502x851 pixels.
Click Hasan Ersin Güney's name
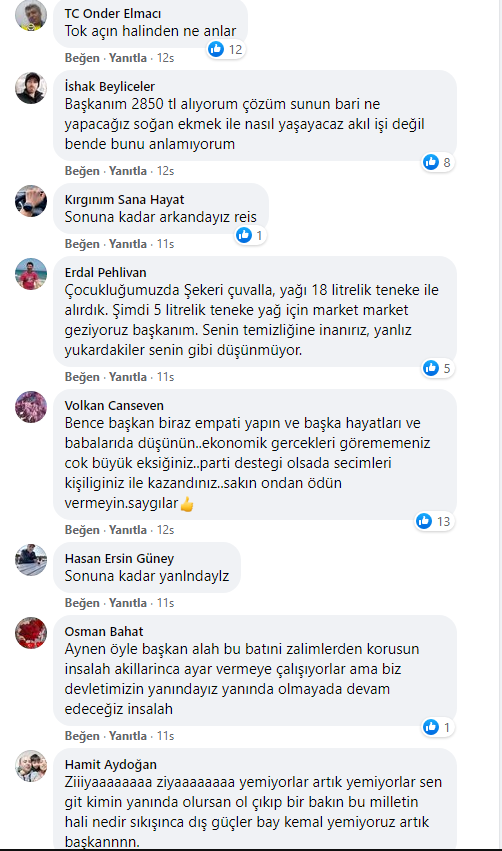pos(119,558)
